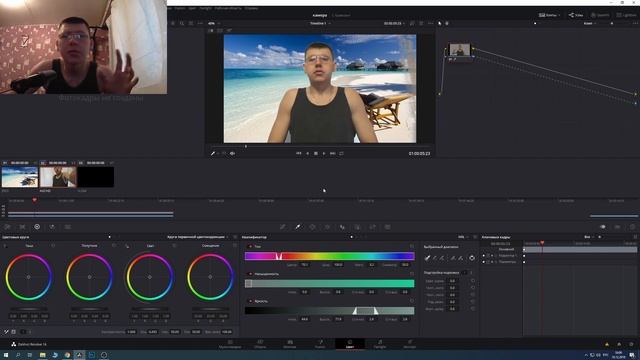The width and height of the screenshot is (640, 360).
Task: Reset the Gain (Свет) color wheel
Action: pyautogui.click(x=174, y=246)
